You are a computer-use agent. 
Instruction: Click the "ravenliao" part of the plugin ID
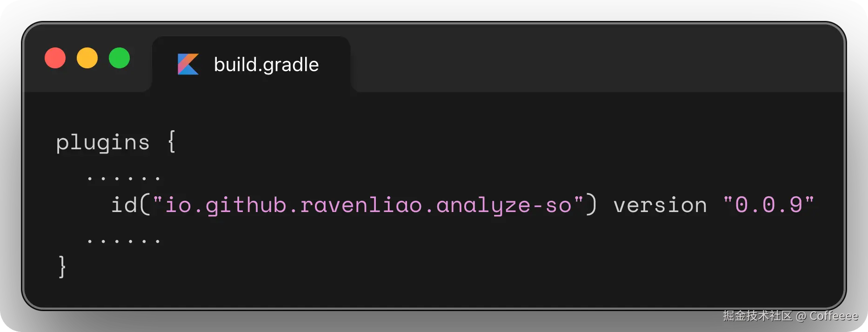coord(361,205)
